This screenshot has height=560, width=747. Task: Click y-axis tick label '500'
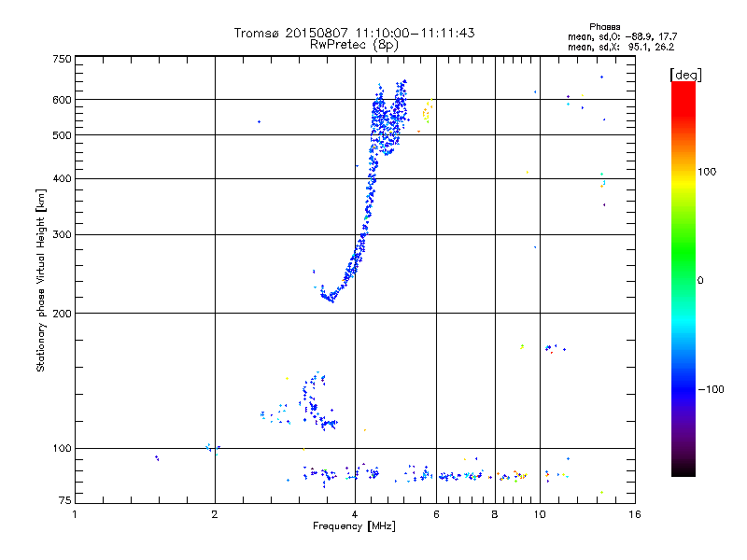pos(62,135)
